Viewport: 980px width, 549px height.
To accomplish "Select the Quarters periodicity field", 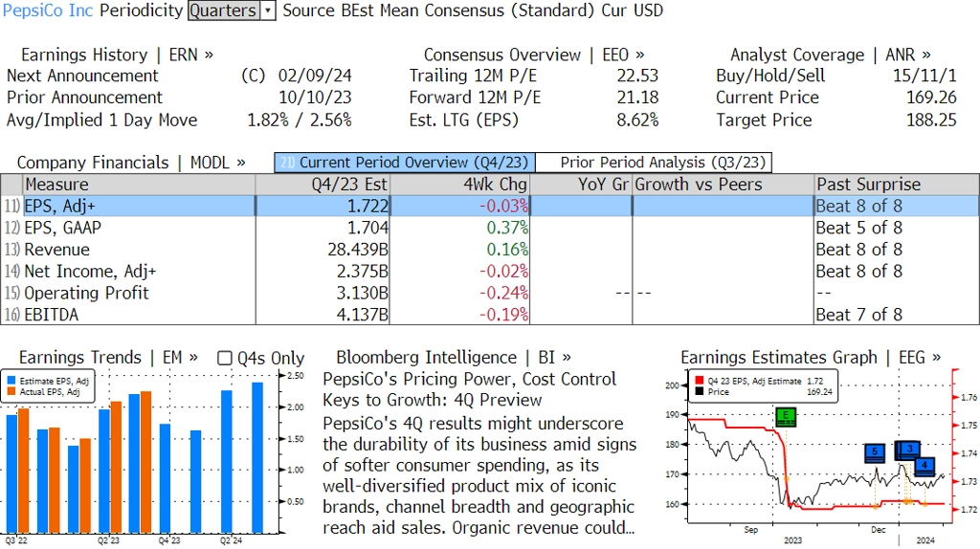I will coord(224,11).
